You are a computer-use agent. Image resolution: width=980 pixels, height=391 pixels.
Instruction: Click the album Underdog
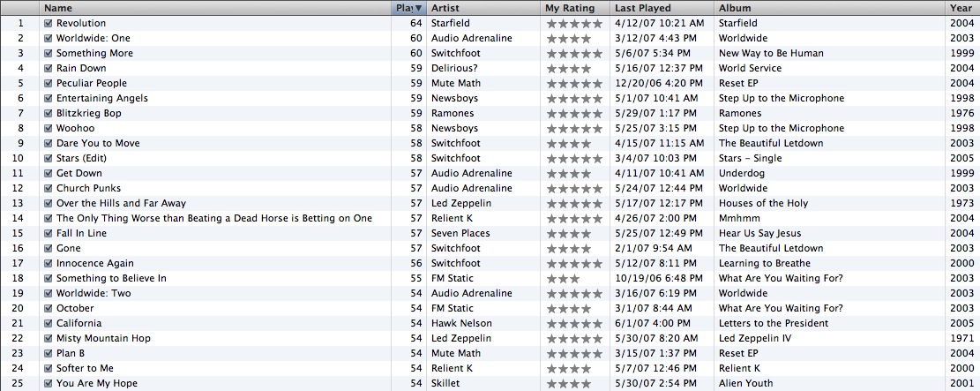point(742,173)
